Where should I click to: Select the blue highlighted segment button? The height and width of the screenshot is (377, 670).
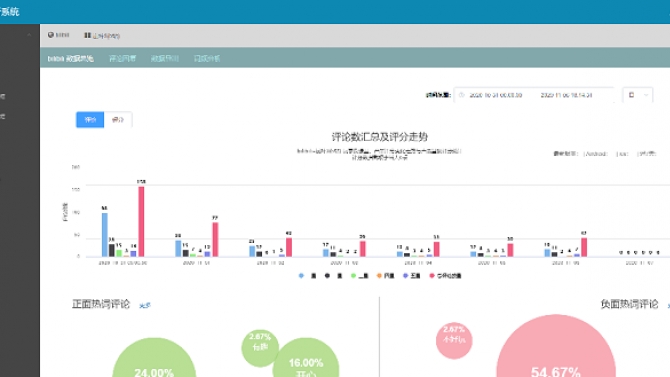(x=90, y=120)
